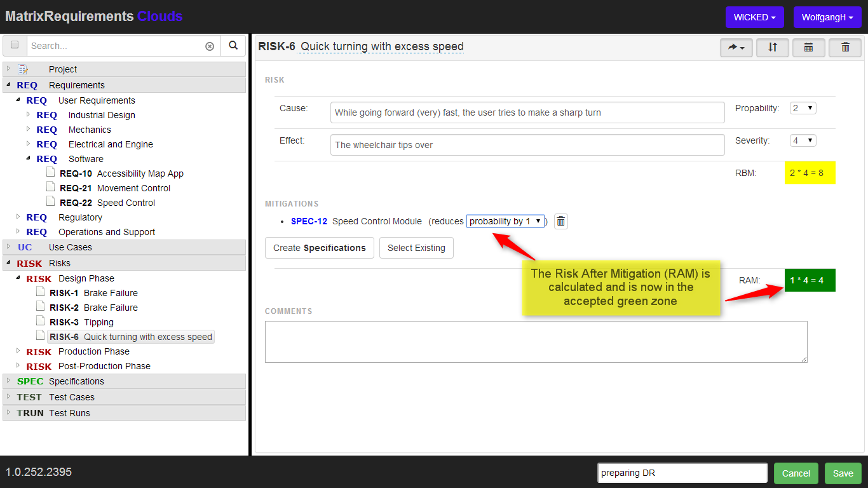Collapse the Requirements category
The width and height of the screenshot is (868, 488).
pos(8,85)
